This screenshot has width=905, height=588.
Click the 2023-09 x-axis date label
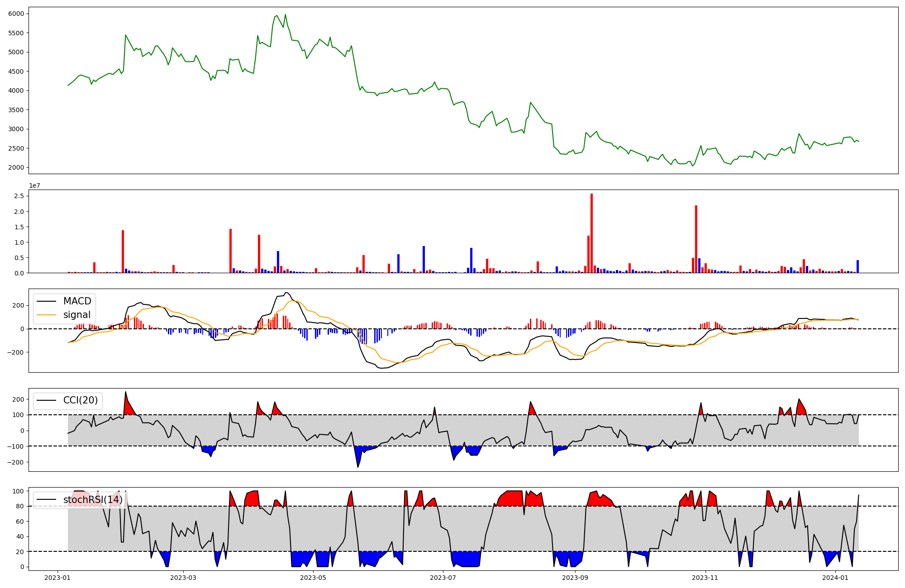click(x=575, y=578)
